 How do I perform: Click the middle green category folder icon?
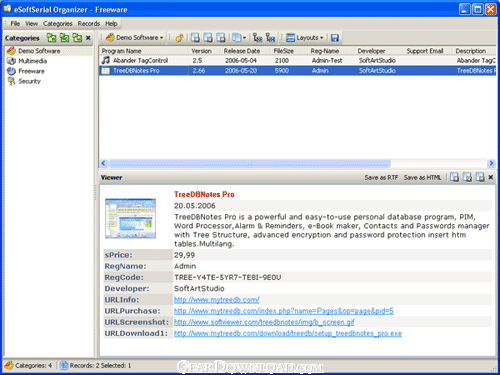64,38
